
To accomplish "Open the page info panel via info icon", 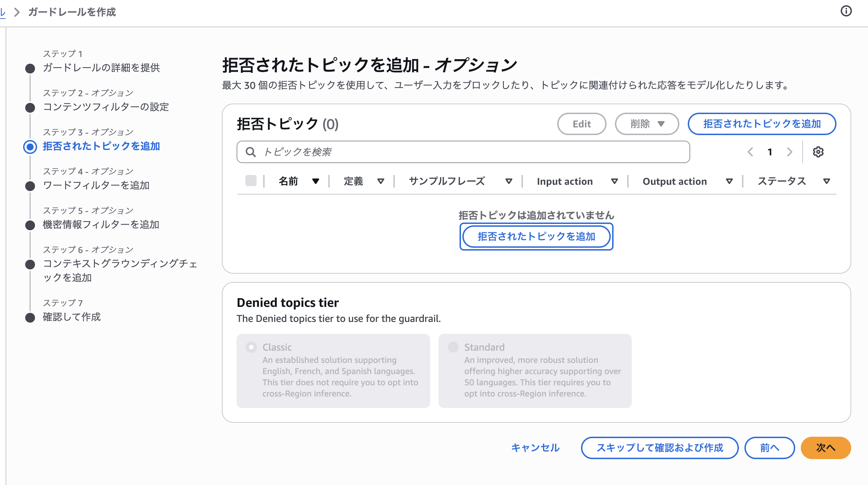I will tap(847, 12).
